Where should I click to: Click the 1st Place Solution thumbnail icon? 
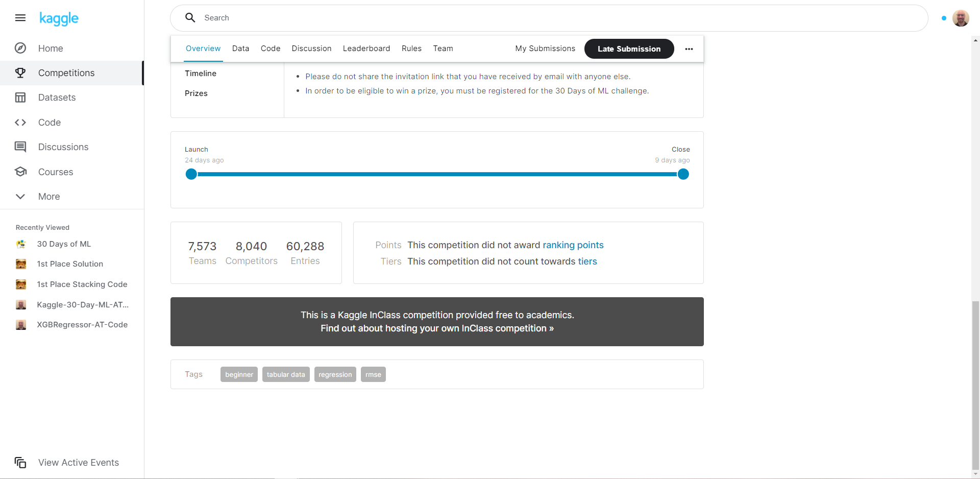21,264
